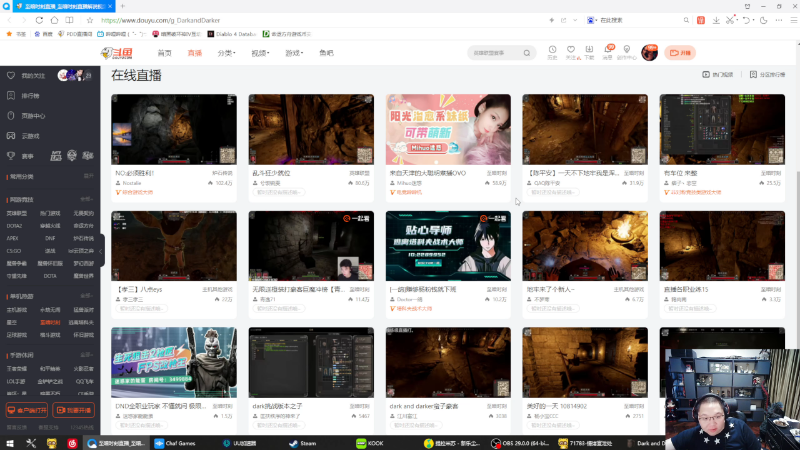This screenshot has width=800, height=450.
Task: Expand the 视频 dropdown in navigation
Action: [260, 53]
